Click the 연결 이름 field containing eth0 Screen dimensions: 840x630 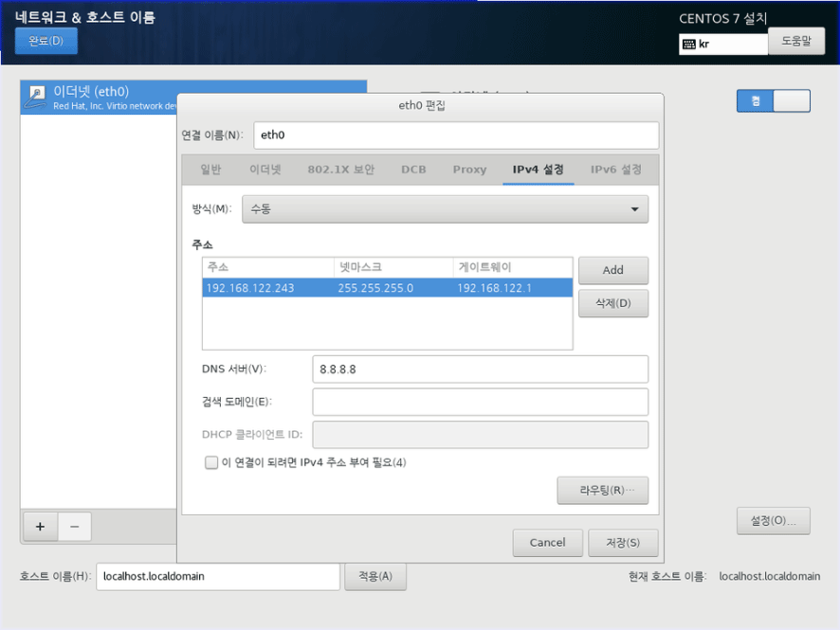pos(456,135)
